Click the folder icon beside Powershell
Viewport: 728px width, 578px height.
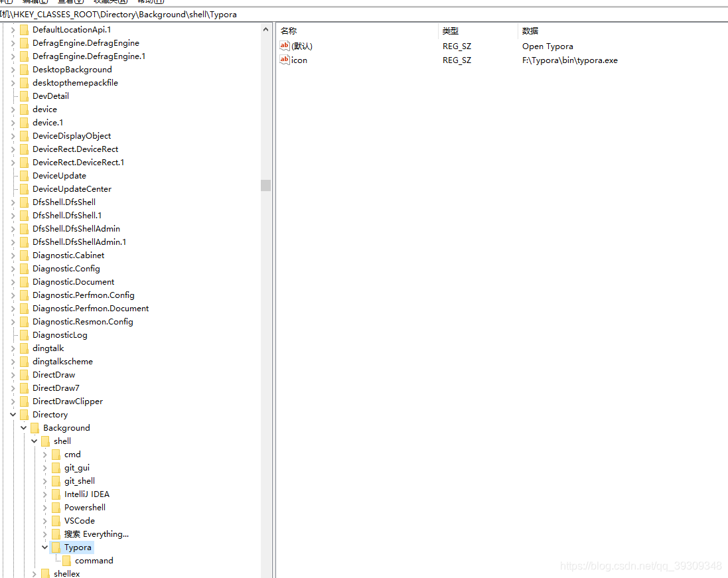(x=56, y=508)
